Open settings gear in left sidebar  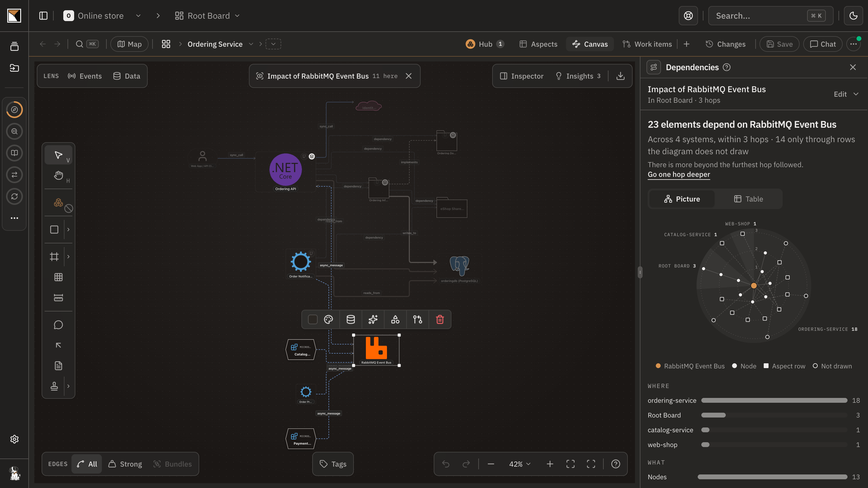tap(14, 439)
